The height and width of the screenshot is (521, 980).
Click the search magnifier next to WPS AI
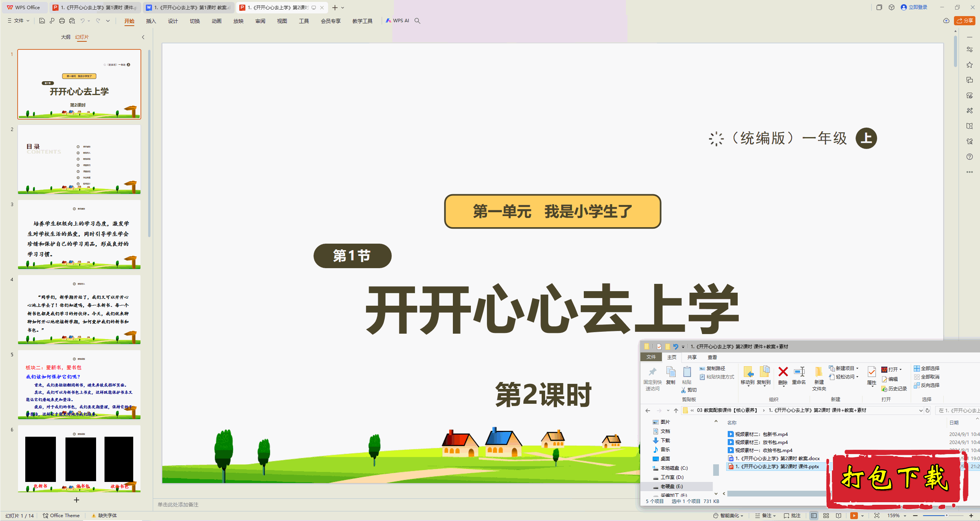click(x=417, y=21)
